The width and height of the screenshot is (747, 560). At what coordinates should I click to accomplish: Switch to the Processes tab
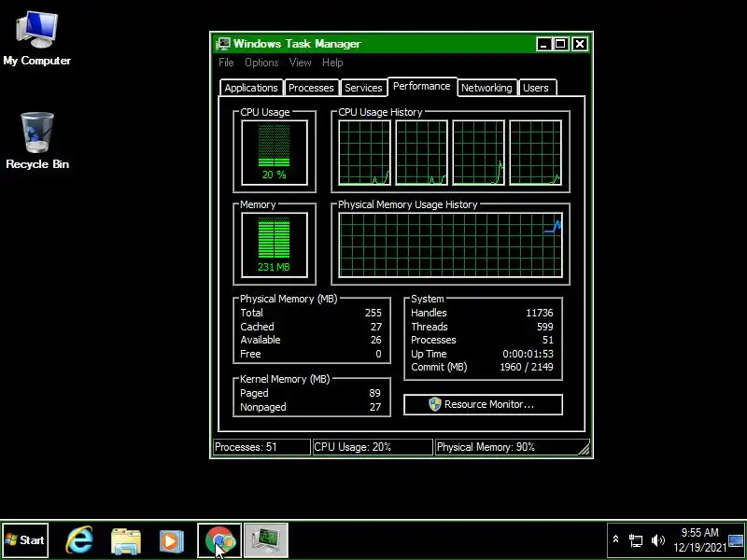pyautogui.click(x=311, y=88)
